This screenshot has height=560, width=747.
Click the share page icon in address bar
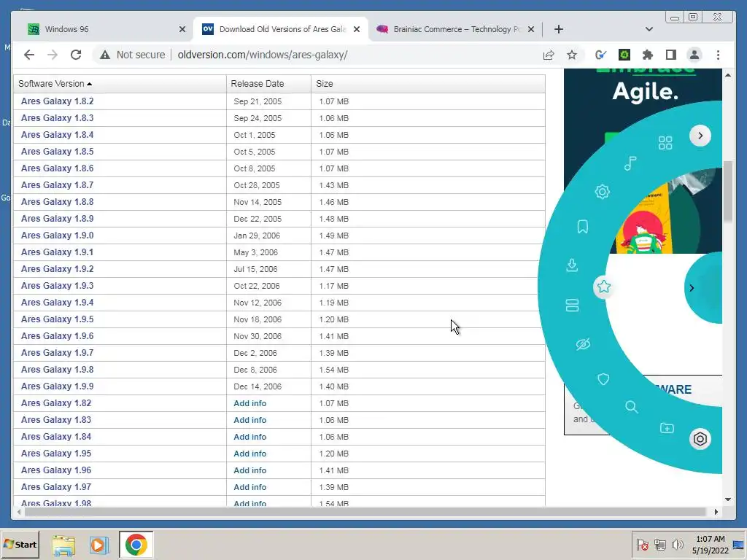549,55
